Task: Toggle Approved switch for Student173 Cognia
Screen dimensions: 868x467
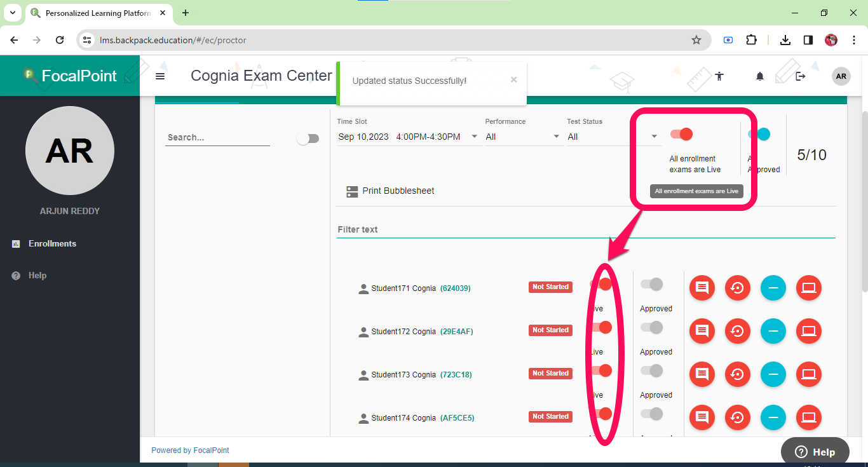Action: (x=651, y=370)
